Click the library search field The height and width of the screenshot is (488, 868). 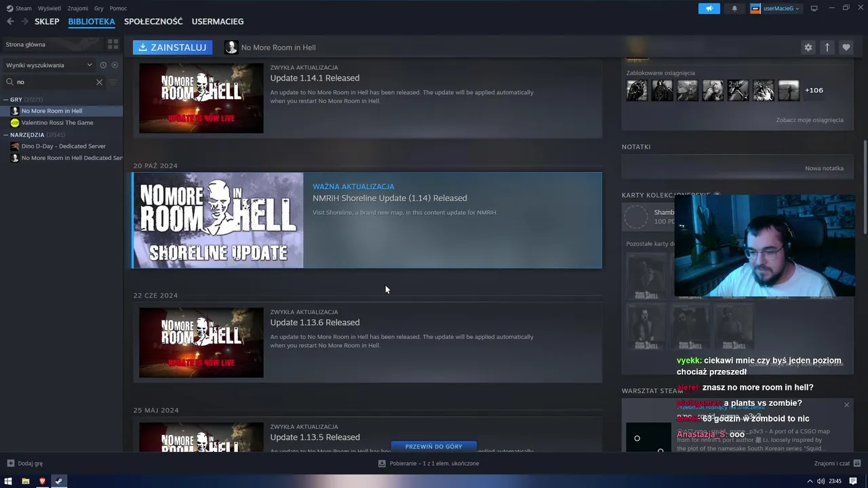pos(54,82)
